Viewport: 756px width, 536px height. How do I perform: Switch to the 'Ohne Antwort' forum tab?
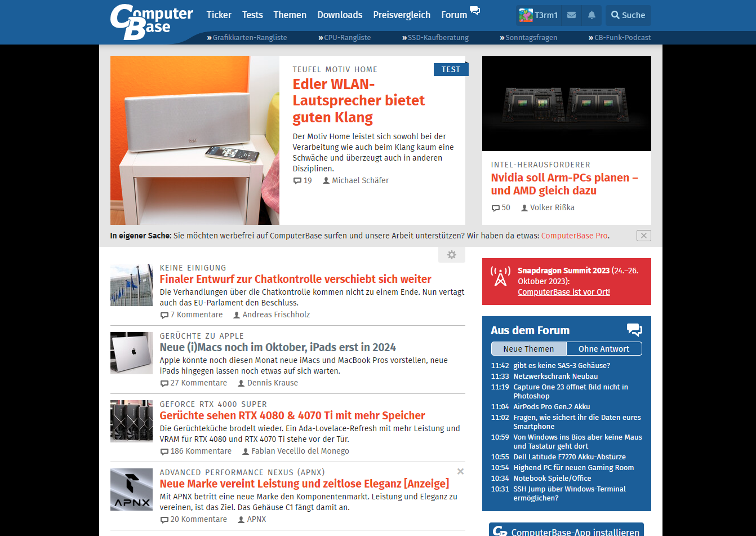pos(604,349)
